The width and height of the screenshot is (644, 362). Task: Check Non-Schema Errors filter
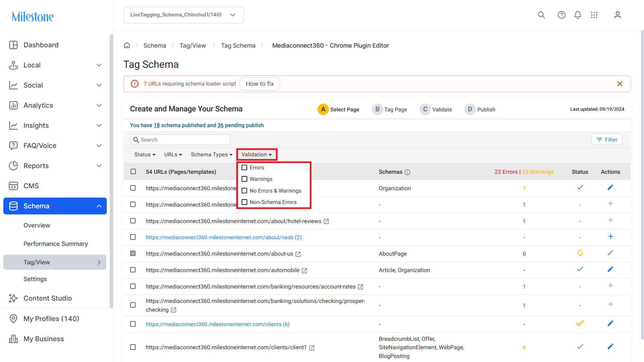(244, 202)
